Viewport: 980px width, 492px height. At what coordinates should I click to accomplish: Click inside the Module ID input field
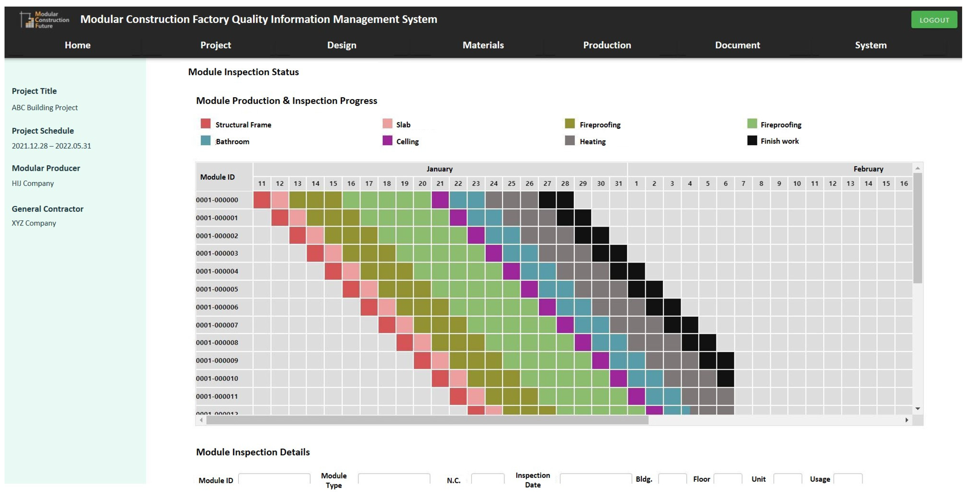274,479
